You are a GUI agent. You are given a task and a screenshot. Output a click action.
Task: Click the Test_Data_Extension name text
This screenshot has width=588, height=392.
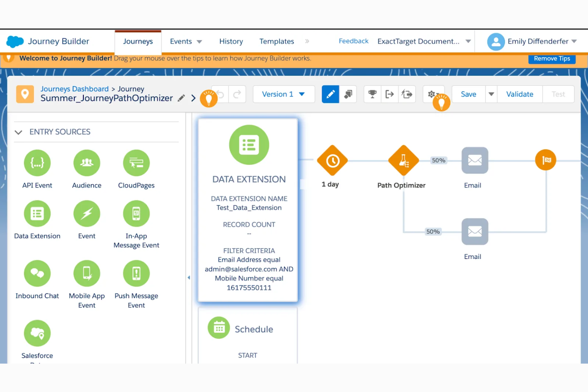point(249,208)
